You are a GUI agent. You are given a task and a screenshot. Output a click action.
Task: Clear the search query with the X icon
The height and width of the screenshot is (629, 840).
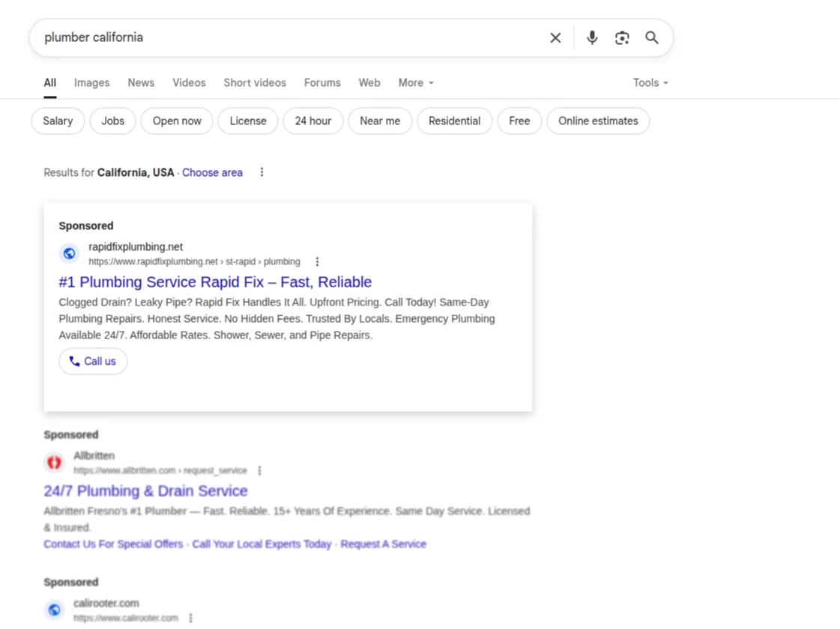point(555,37)
